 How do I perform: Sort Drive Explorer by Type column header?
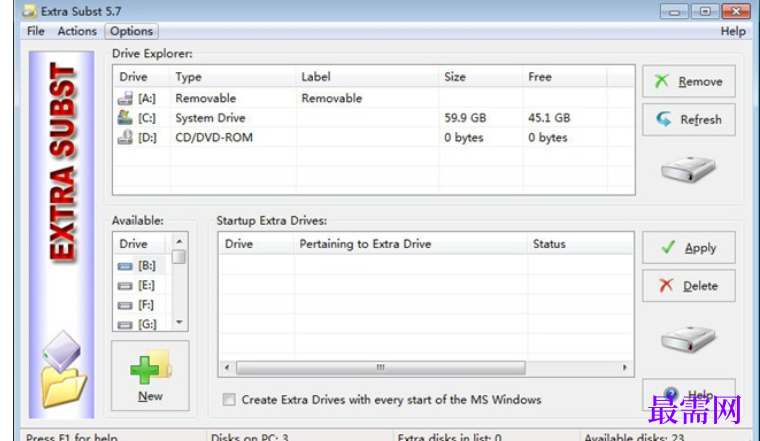pos(233,77)
